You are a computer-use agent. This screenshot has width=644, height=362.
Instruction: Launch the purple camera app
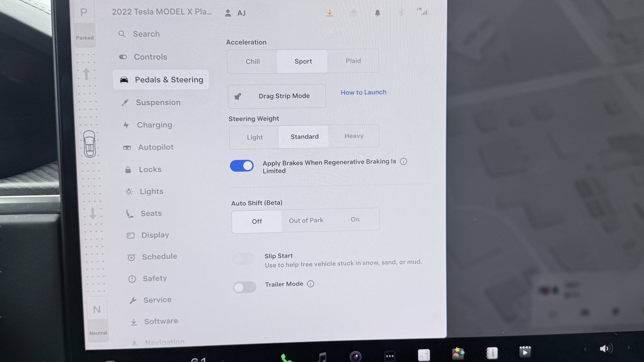(x=355, y=356)
